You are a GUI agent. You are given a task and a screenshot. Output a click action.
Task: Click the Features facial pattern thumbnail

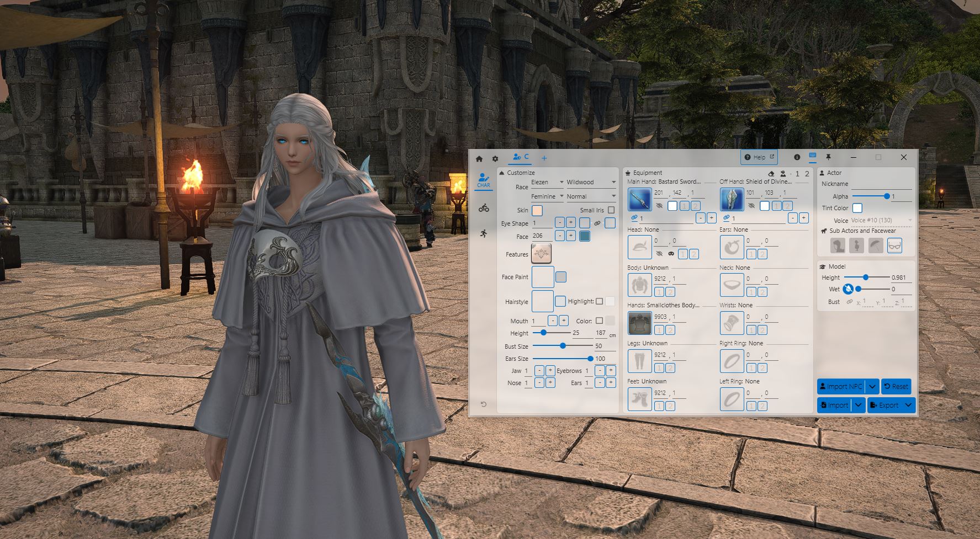[541, 254]
